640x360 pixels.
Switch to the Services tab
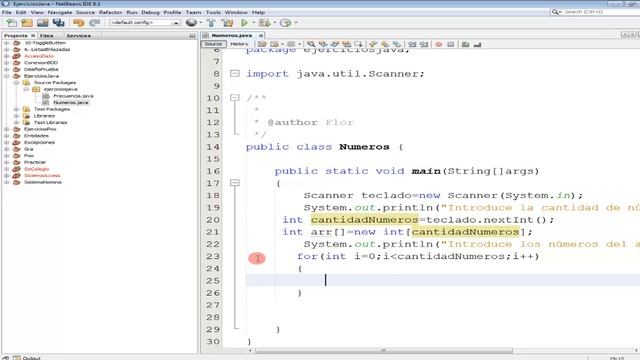coord(78,36)
